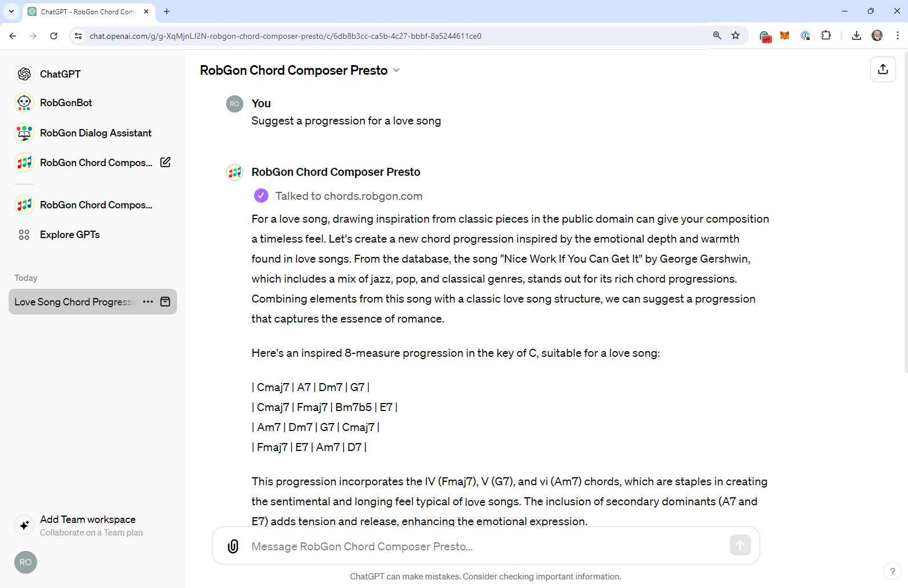
Task: Bookmark this page with the star icon
Action: (736, 35)
